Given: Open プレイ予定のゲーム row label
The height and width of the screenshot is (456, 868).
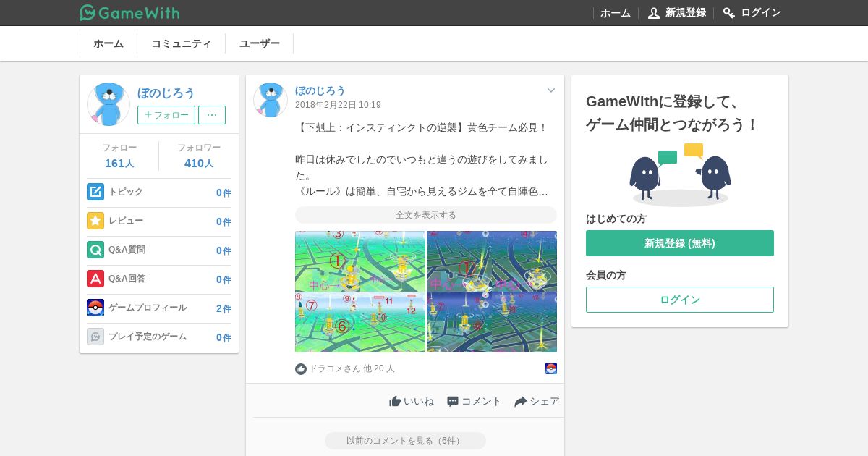Looking at the screenshot, I should (x=148, y=337).
